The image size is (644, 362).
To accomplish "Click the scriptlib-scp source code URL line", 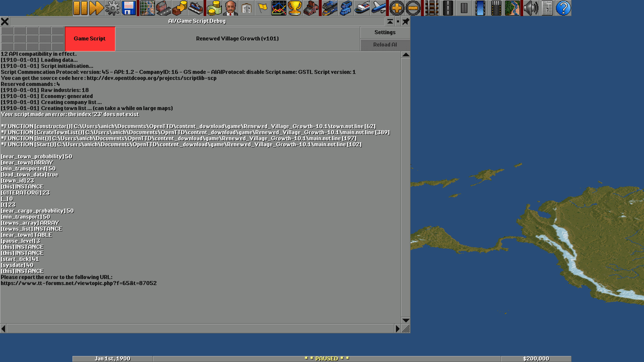I will pyautogui.click(x=108, y=78).
